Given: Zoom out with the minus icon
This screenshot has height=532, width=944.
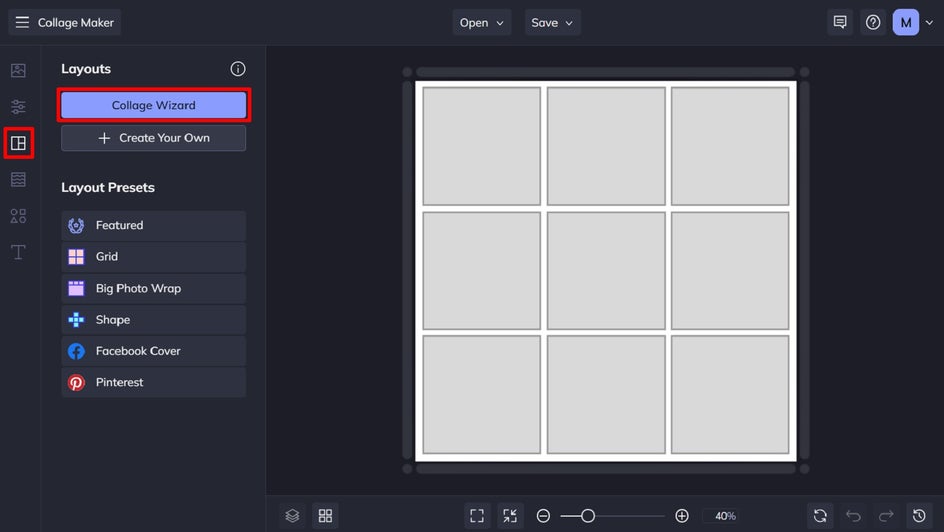Looking at the screenshot, I should [543, 516].
